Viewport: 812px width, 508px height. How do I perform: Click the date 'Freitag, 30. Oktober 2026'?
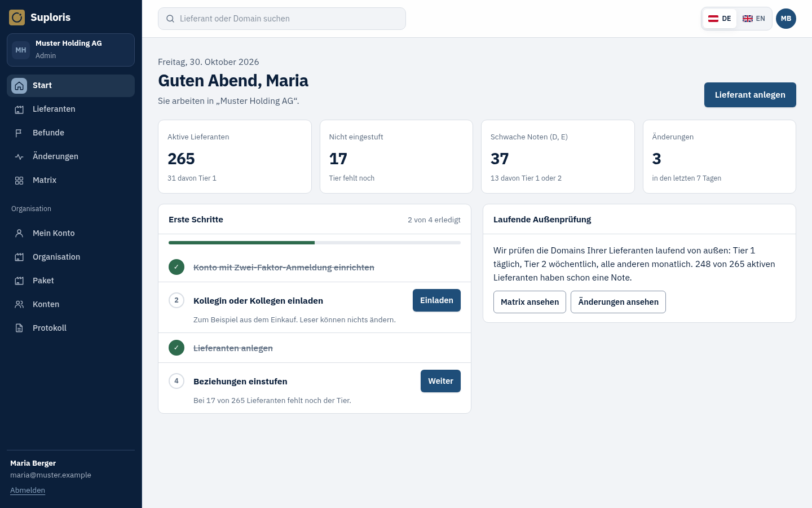[x=209, y=62]
